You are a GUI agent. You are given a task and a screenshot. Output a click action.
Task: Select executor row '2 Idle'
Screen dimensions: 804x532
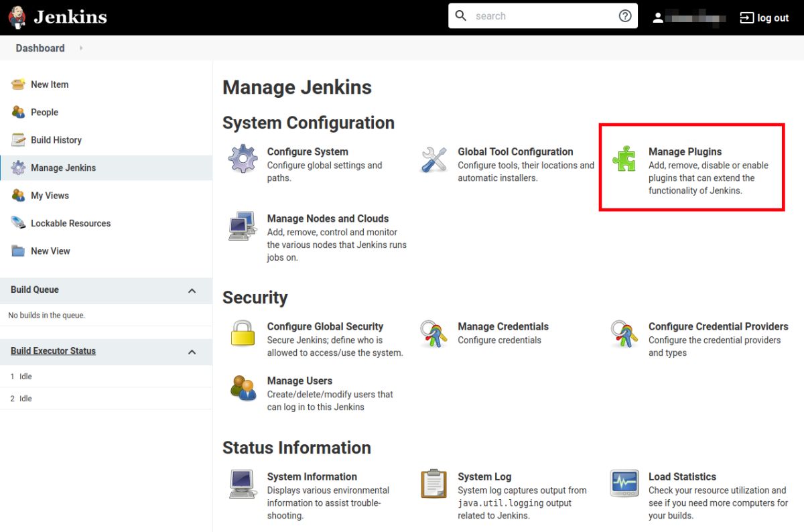pyautogui.click(x=106, y=399)
